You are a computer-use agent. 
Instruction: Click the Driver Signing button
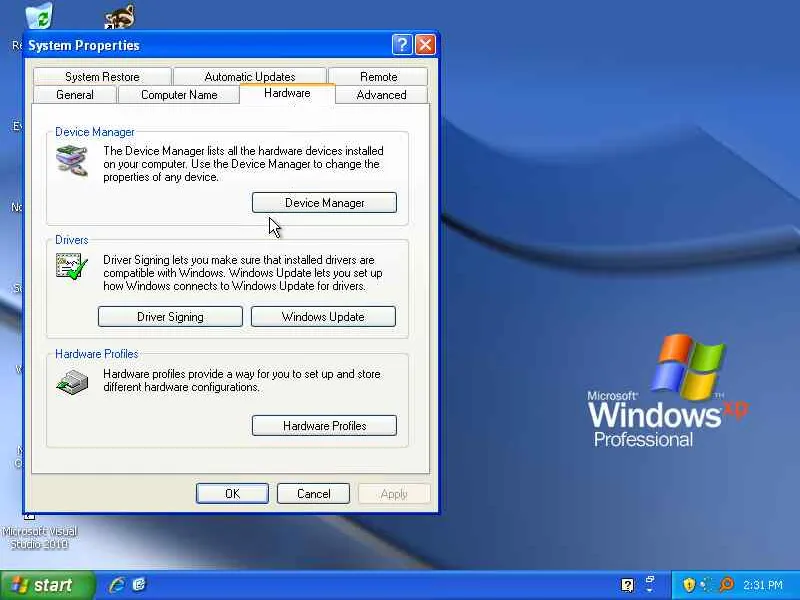170,316
